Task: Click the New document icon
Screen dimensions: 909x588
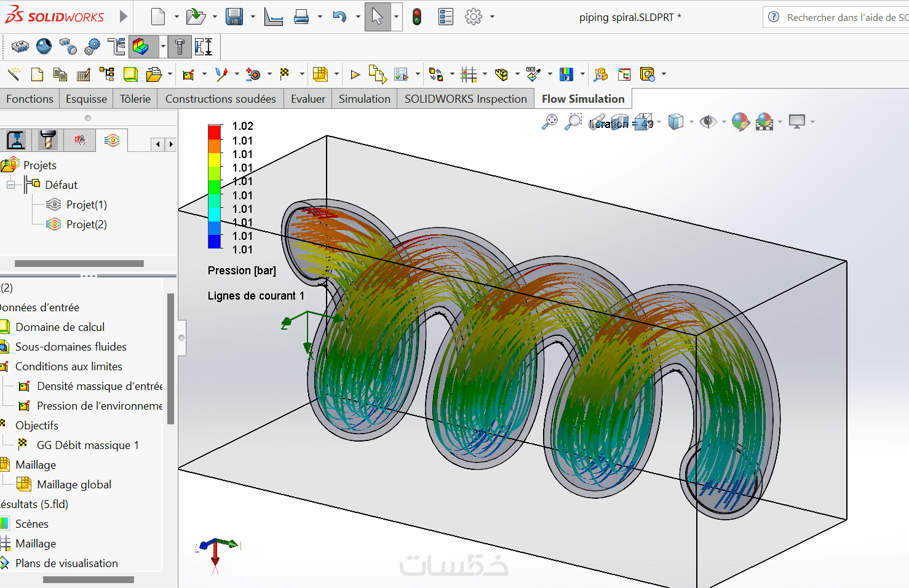Action: click(158, 17)
